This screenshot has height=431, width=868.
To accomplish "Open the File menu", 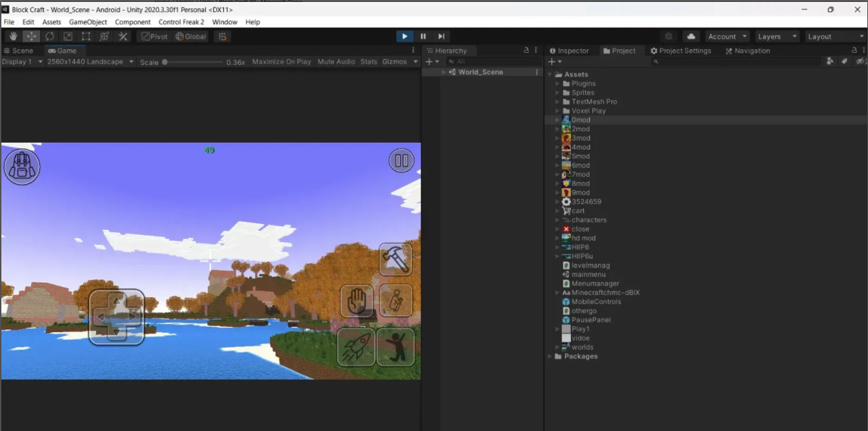I will pyautogui.click(x=9, y=22).
